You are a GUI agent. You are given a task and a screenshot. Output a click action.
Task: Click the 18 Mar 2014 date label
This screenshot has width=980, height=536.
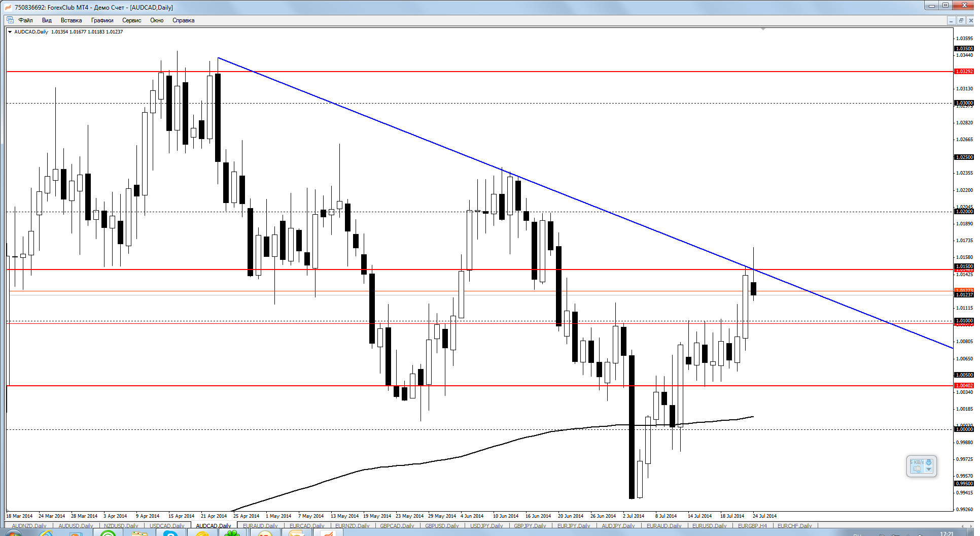point(19,516)
